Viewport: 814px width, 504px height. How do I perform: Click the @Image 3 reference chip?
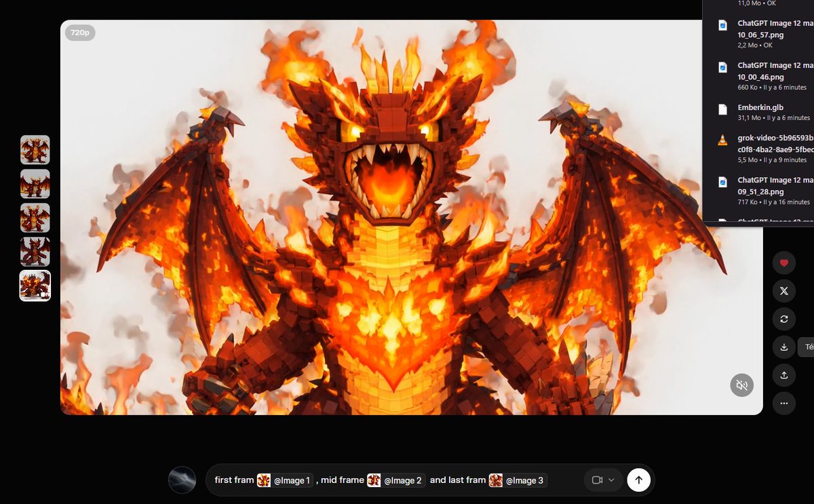point(518,480)
